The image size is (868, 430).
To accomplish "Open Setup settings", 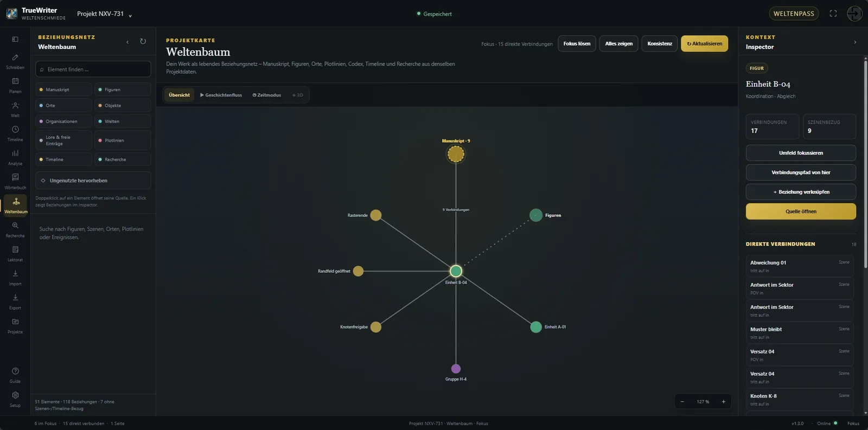I will click(15, 399).
